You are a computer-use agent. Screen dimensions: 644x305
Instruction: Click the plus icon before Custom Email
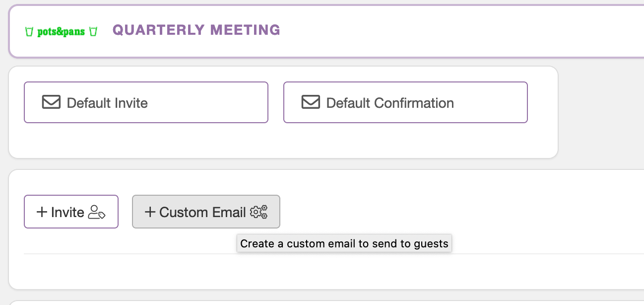[x=150, y=212]
